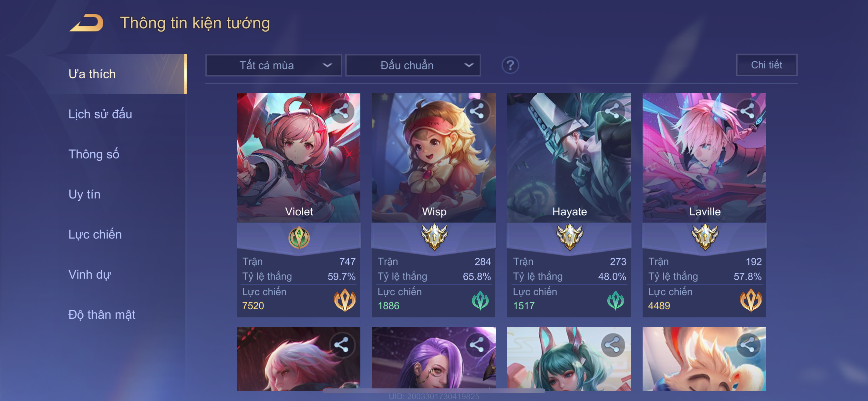
Task: Click the golden back arrow icon
Action: tap(87, 23)
